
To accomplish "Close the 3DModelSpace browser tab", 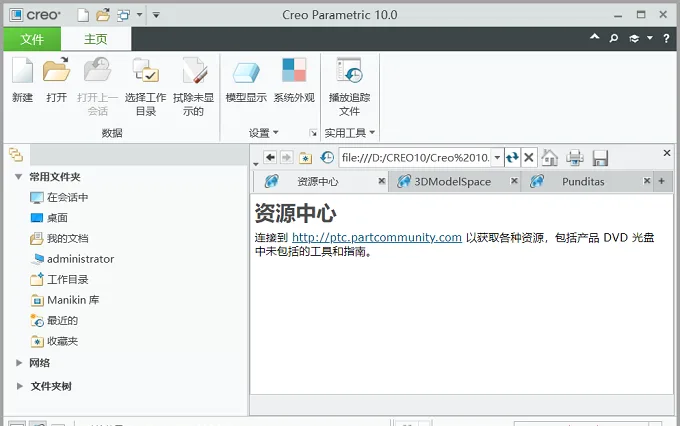I will 514,180.
